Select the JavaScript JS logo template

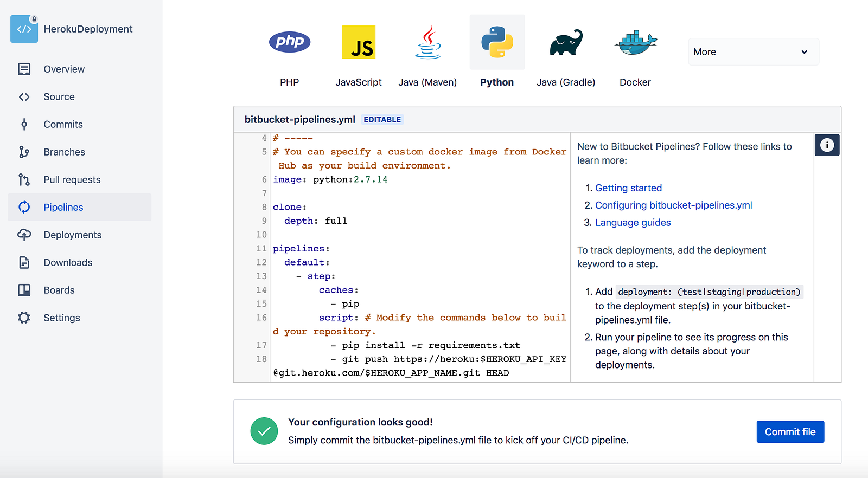click(x=359, y=42)
